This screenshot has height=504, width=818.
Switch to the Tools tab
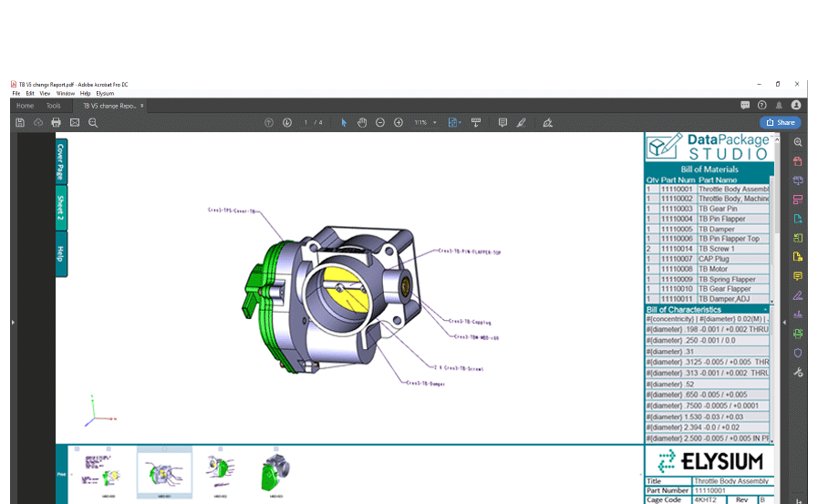point(53,106)
